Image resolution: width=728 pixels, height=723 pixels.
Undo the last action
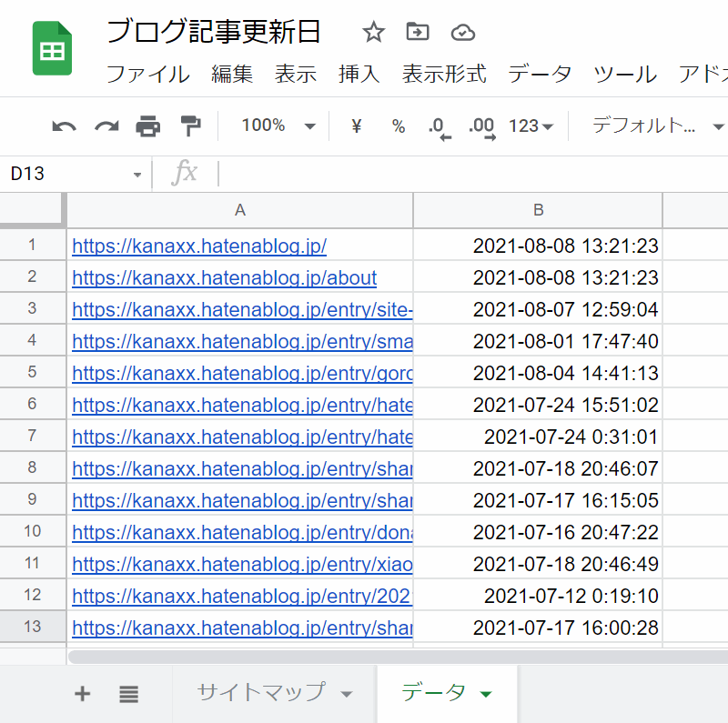[x=63, y=126]
